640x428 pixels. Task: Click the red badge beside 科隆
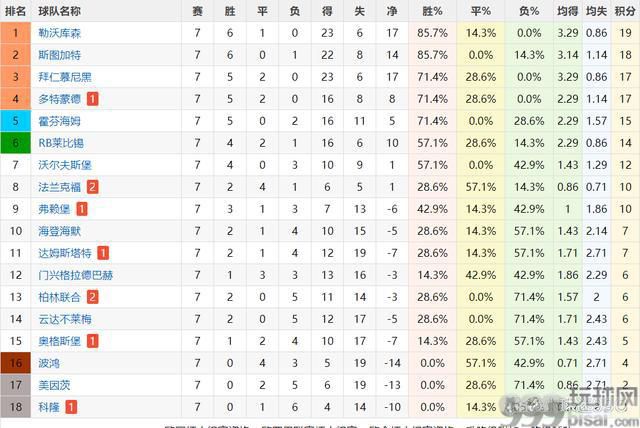point(71,407)
